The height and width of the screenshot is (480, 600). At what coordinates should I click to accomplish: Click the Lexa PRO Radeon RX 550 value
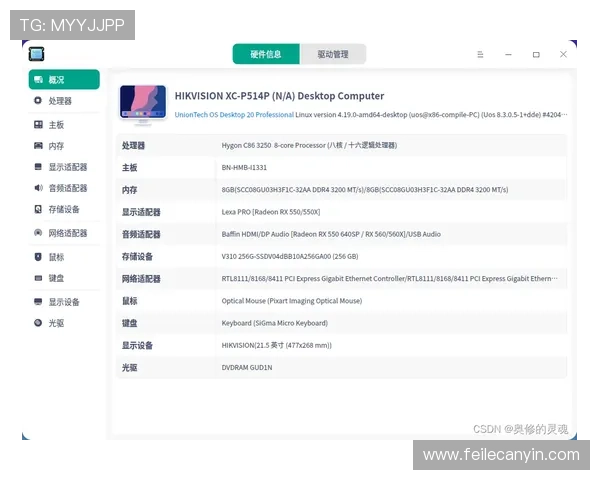[271, 212]
